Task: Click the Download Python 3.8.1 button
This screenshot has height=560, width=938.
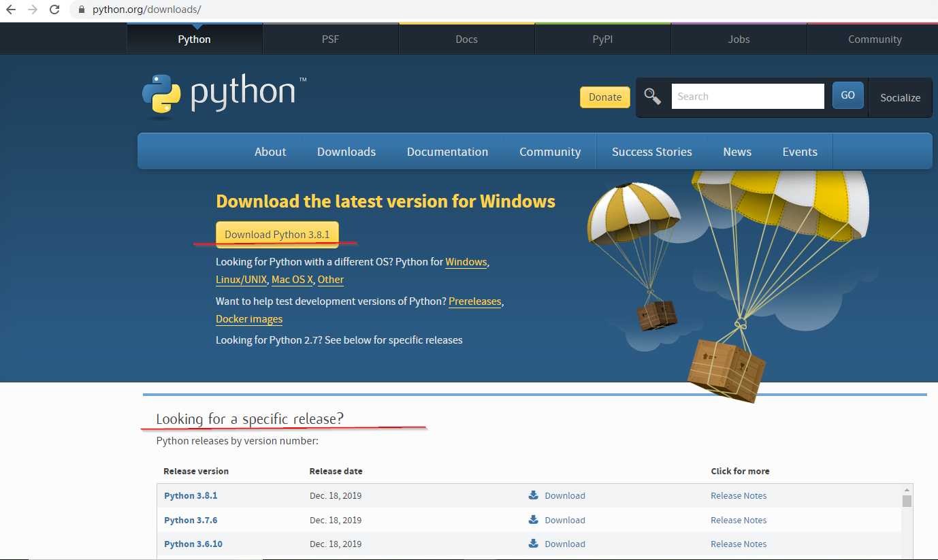Action: [x=277, y=234]
